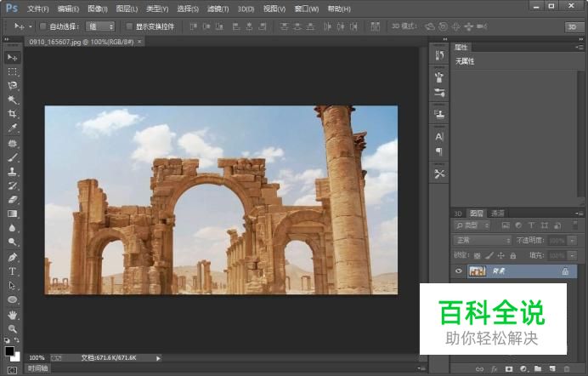The image size is (588, 376).
Task: Open the 时间轴 timeline panel
Action: pyautogui.click(x=38, y=369)
